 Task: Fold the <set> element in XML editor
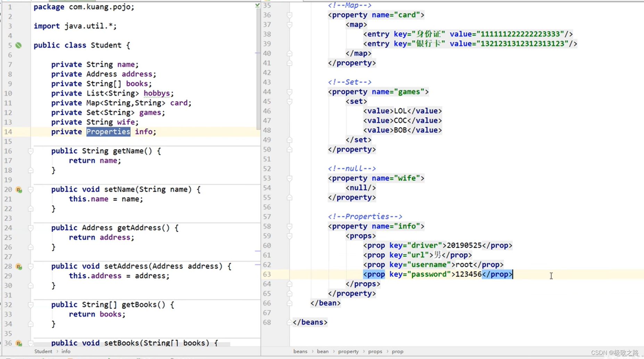[x=289, y=101]
